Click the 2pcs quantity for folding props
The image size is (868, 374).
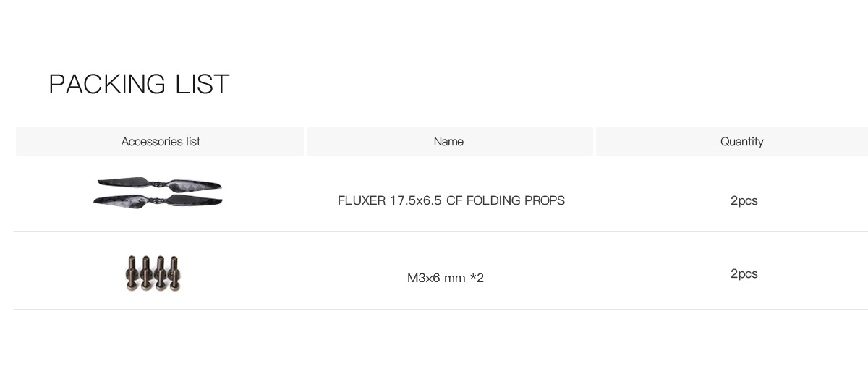pos(744,201)
